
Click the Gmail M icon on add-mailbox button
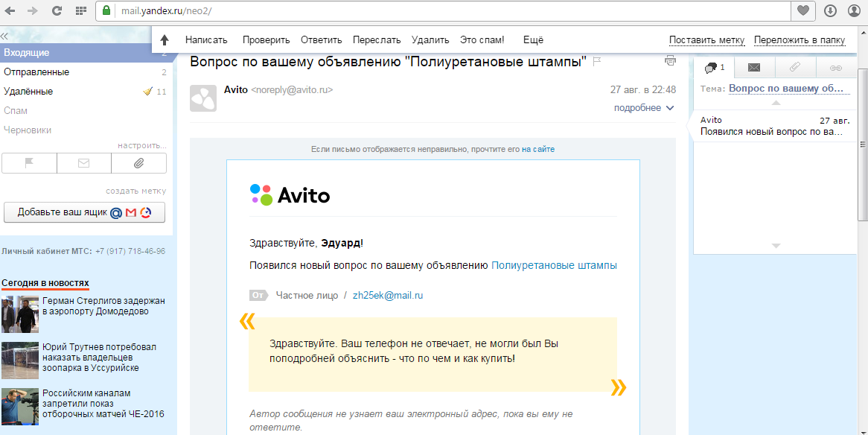130,213
